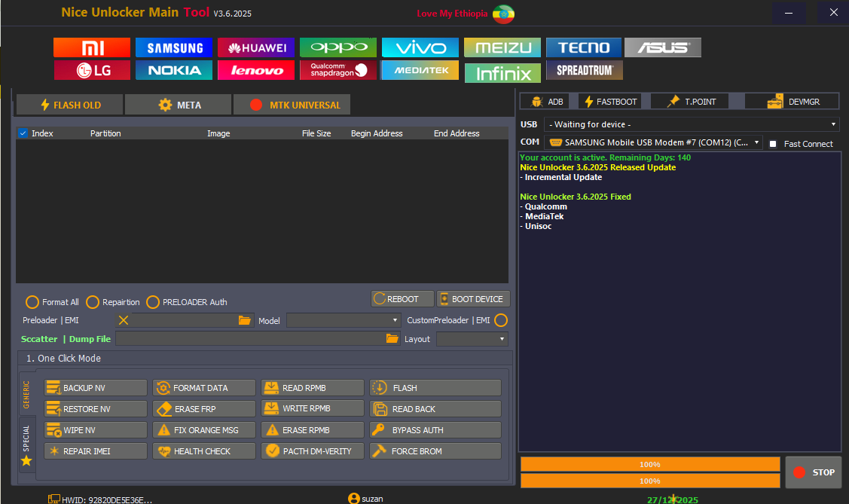
Task: Select the Xiaomi brand logo
Action: tap(92, 47)
